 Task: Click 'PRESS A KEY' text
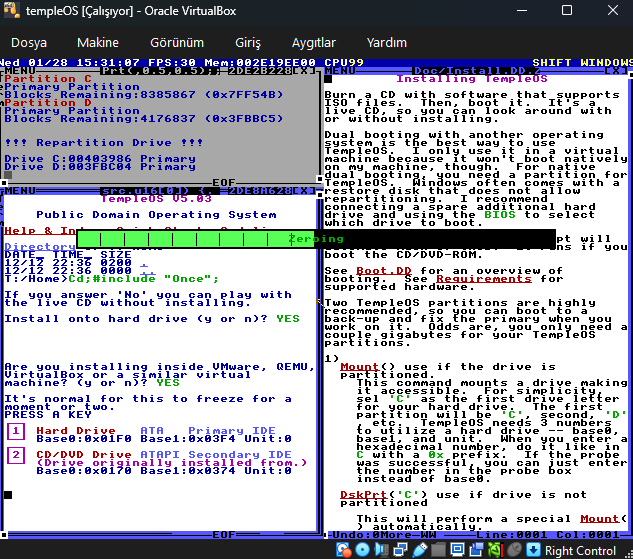48,415
